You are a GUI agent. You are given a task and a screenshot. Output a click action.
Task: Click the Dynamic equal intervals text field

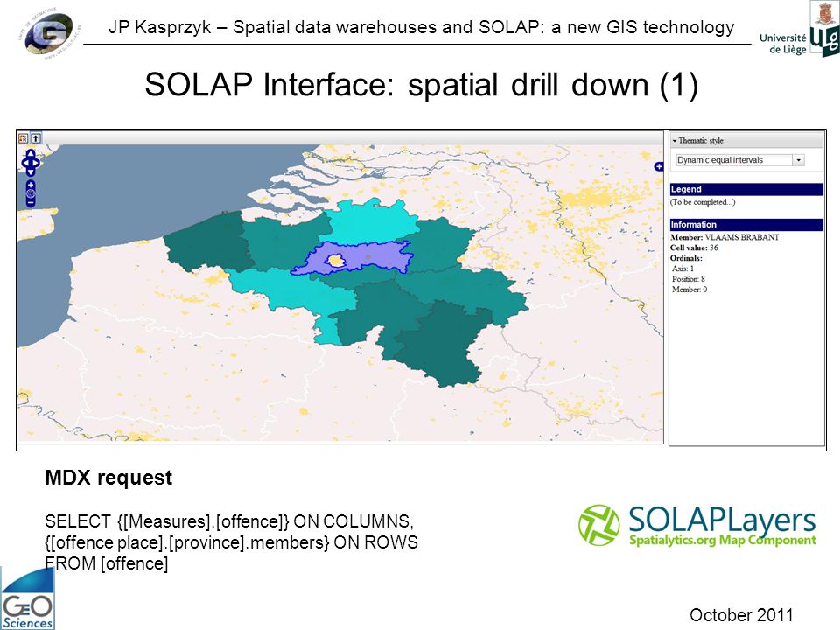tap(734, 159)
